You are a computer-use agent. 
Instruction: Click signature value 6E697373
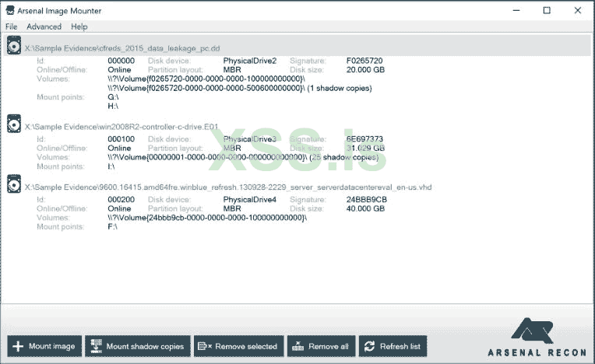(x=364, y=139)
